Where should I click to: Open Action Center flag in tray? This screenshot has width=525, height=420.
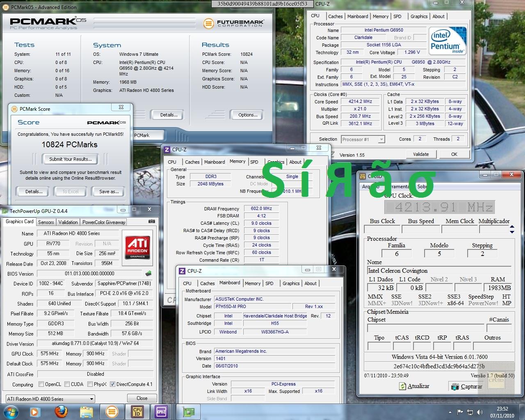click(460, 412)
